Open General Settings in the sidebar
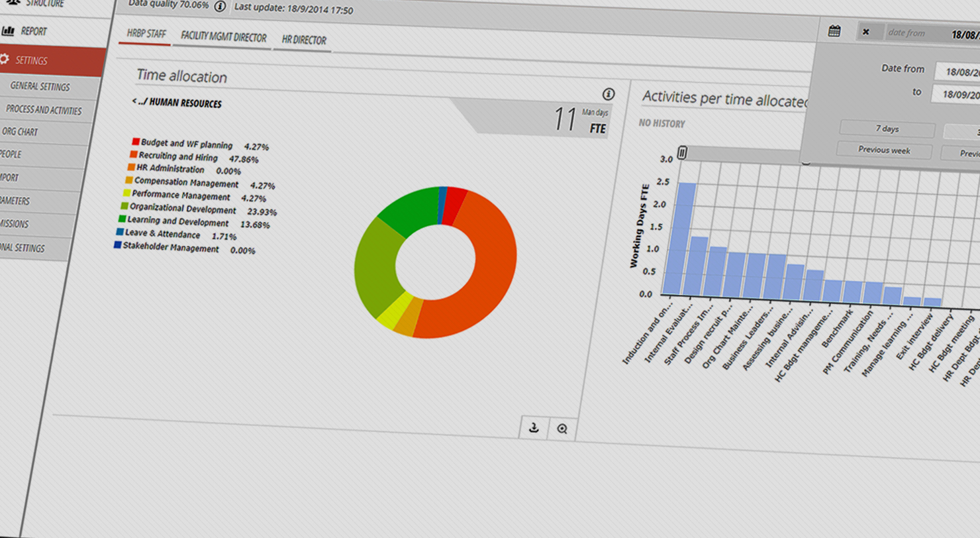This screenshot has height=538, width=980. pyautogui.click(x=40, y=87)
